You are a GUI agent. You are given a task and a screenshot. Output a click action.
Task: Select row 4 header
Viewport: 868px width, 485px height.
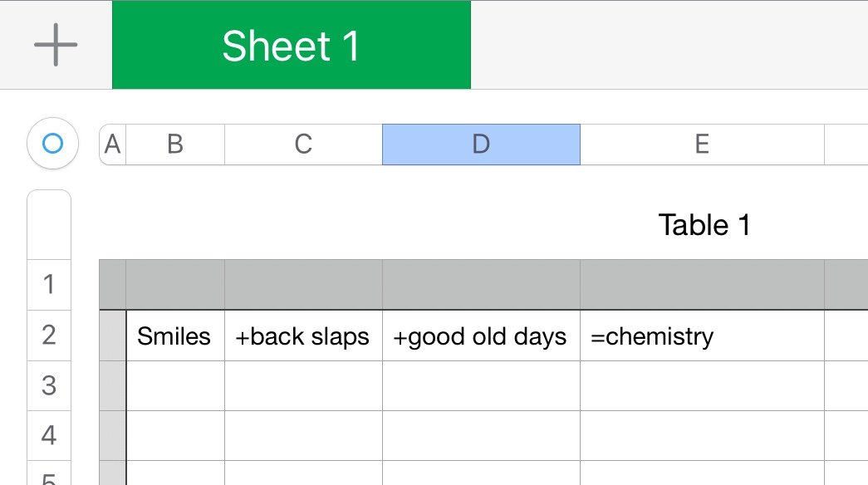(x=49, y=435)
